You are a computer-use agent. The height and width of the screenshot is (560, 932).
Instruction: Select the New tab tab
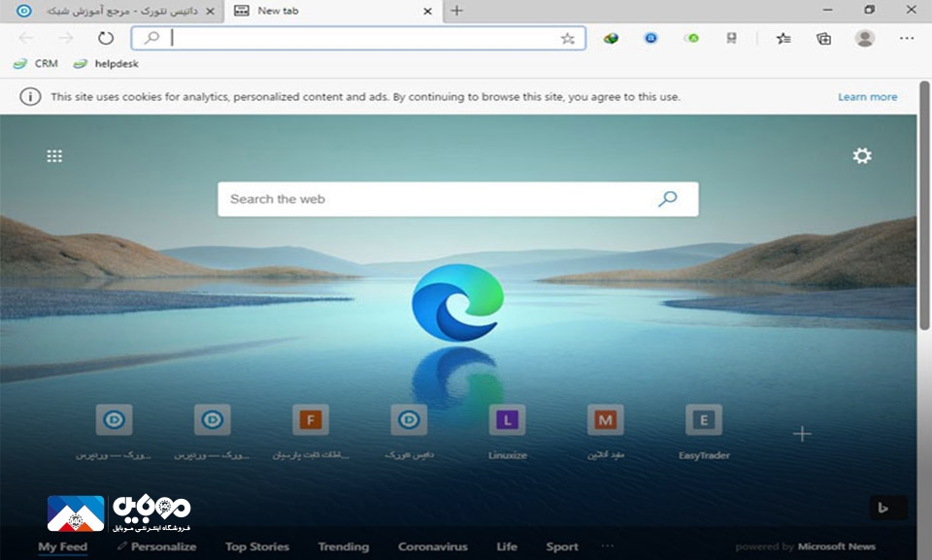(x=333, y=12)
